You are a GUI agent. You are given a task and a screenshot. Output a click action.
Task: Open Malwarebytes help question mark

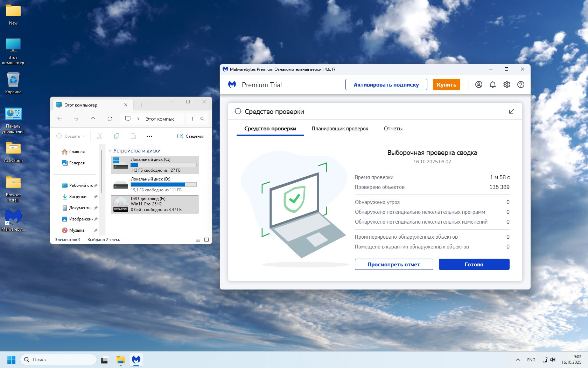point(520,84)
